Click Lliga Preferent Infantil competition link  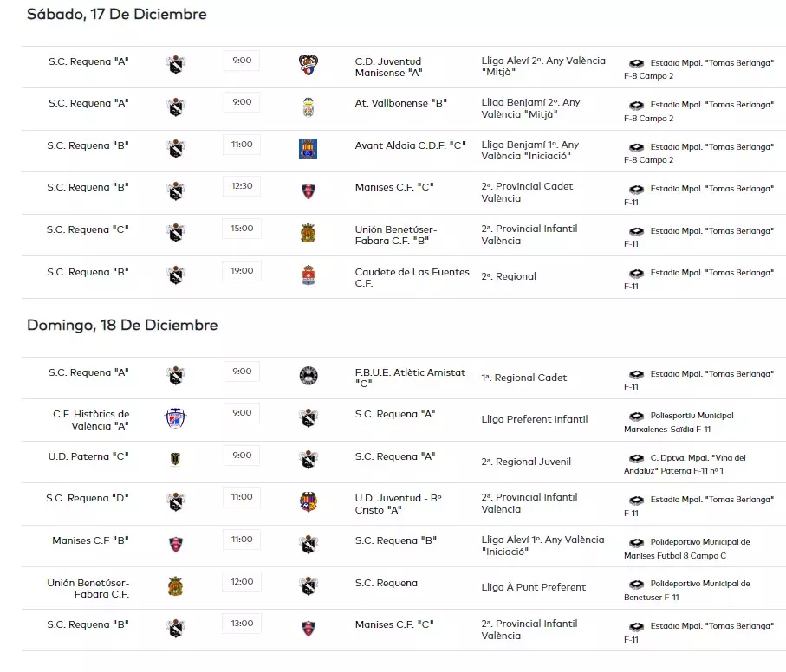pos(534,419)
